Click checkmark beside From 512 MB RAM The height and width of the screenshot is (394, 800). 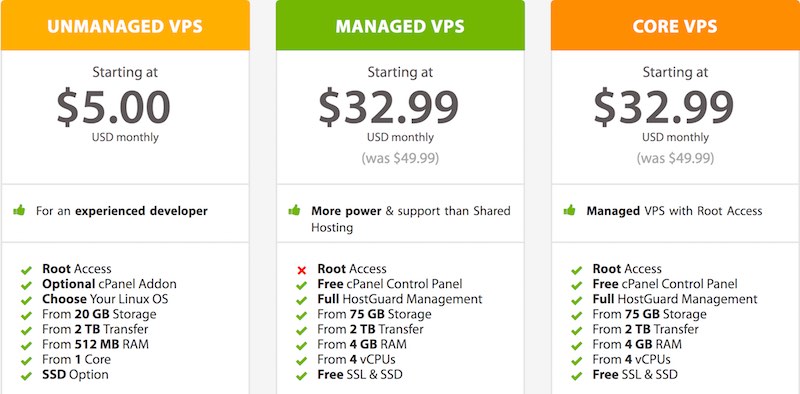(26, 346)
